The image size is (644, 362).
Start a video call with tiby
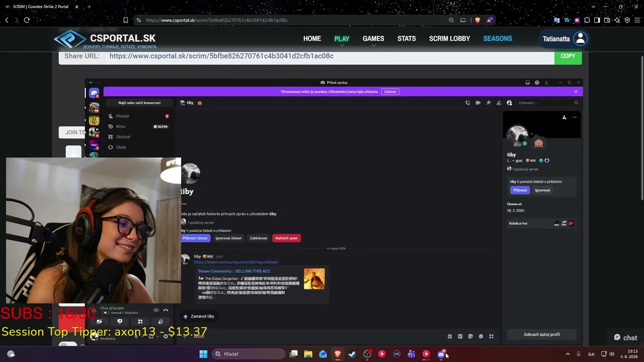pyautogui.click(x=478, y=103)
